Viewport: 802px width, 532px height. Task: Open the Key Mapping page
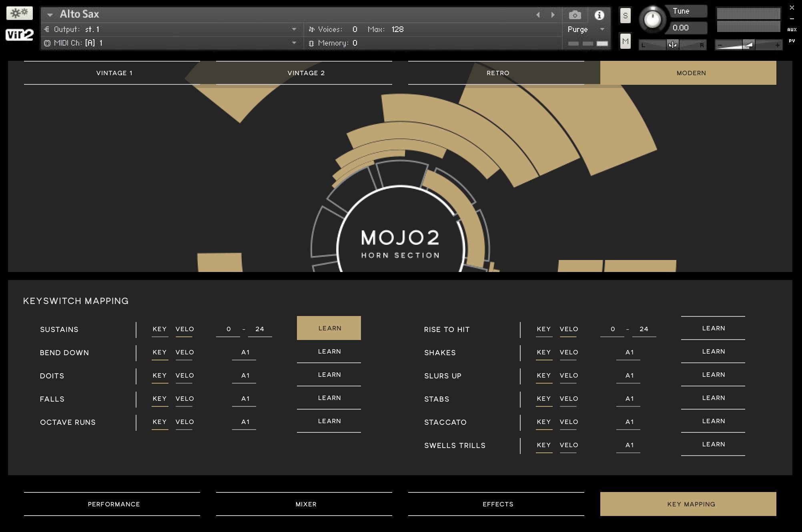click(688, 504)
